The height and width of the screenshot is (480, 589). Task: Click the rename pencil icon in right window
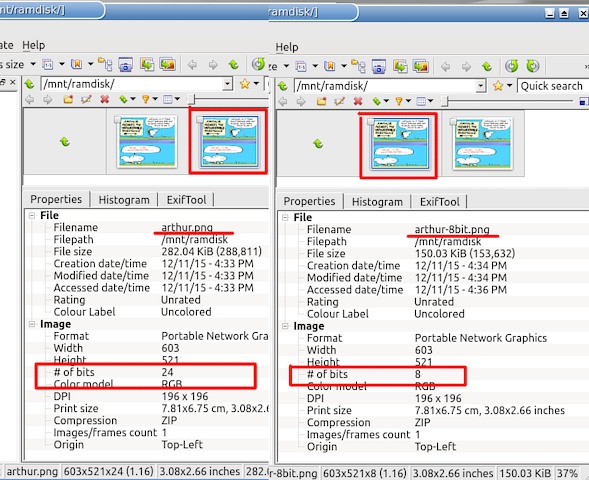[x=339, y=101]
